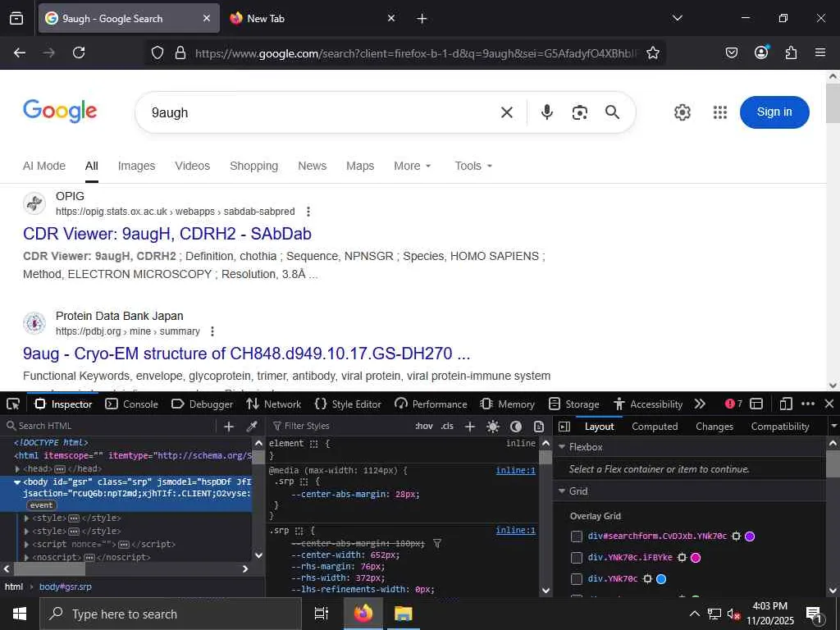Open the responsive design mode icon
The width and height of the screenshot is (840, 630).
[x=786, y=404]
